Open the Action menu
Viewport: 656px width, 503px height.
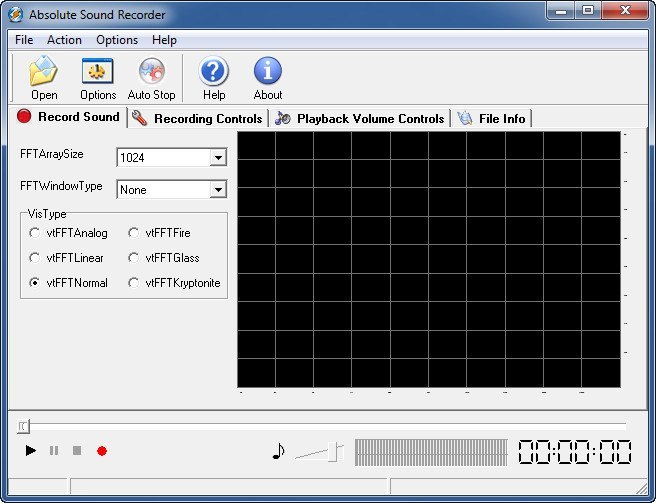[64, 40]
